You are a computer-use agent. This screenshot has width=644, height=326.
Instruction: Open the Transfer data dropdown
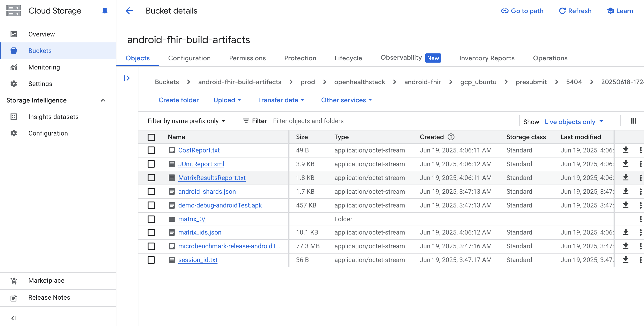(x=281, y=100)
